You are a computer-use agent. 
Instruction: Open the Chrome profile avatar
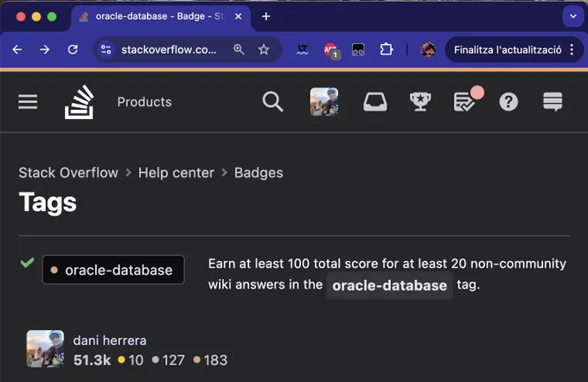[427, 49]
